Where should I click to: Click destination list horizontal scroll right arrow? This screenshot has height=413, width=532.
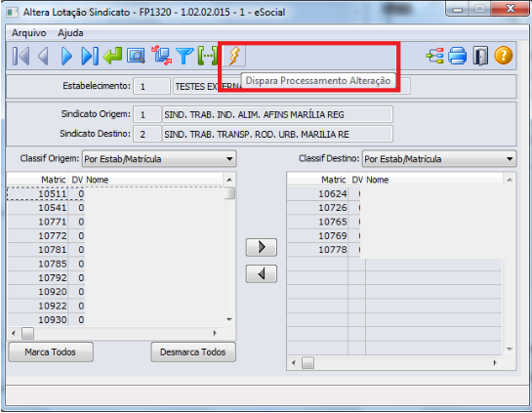tap(495, 363)
